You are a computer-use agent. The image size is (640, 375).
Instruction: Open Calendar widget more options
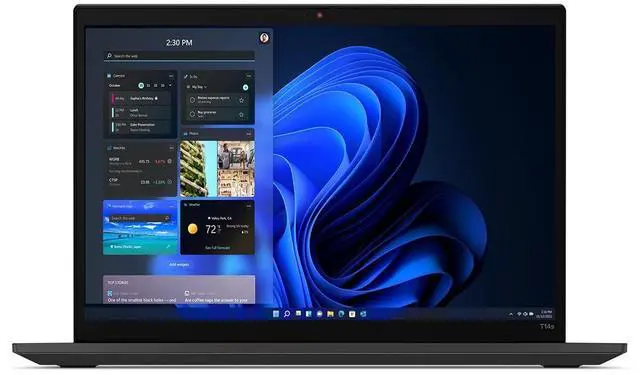click(x=171, y=76)
